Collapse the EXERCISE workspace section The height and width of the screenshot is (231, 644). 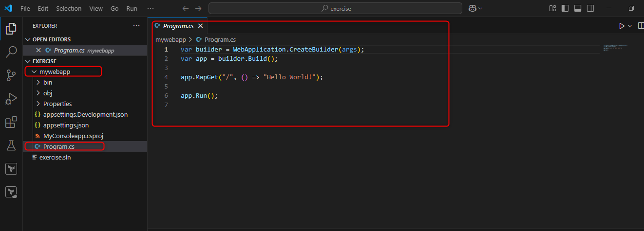click(x=27, y=61)
